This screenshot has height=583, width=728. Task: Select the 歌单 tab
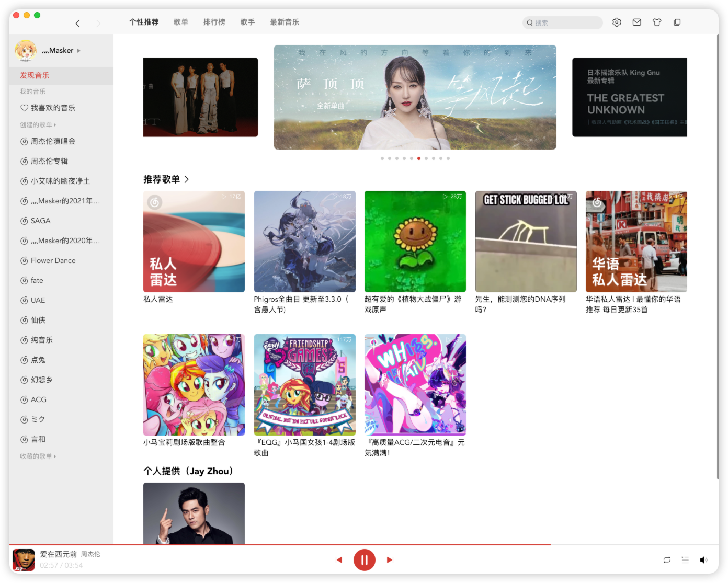tap(181, 22)
